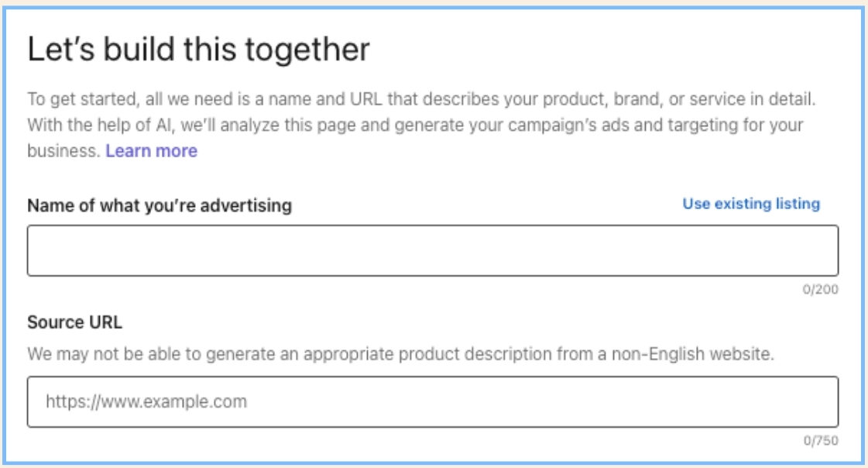Screen dimensions: 868x468
Task: Click the "Name of what you're advertising" label
Action: (160, 205)
